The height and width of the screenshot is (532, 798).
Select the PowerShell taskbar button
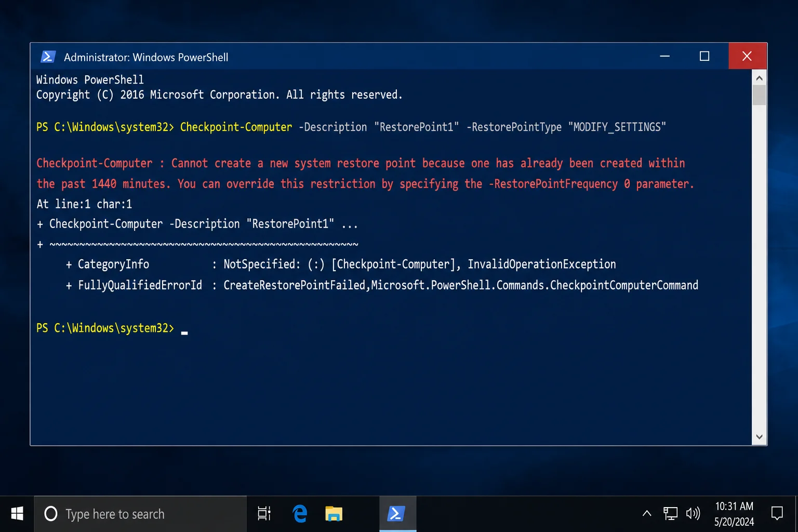397,514
